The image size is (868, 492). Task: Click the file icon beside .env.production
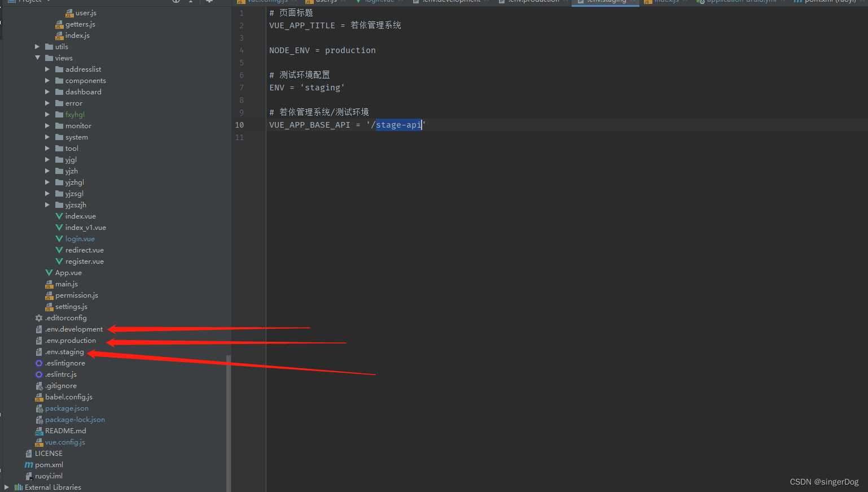click(39, 341)
